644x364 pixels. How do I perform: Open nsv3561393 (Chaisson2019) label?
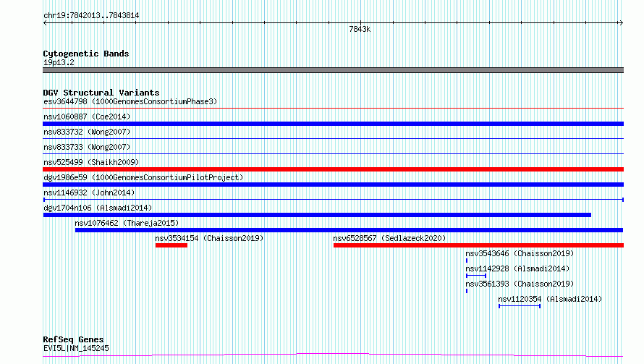tap(520, 284)
